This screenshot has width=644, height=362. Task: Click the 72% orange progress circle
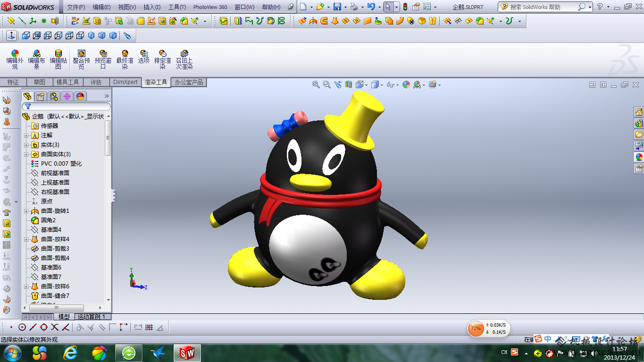(476, 328)
